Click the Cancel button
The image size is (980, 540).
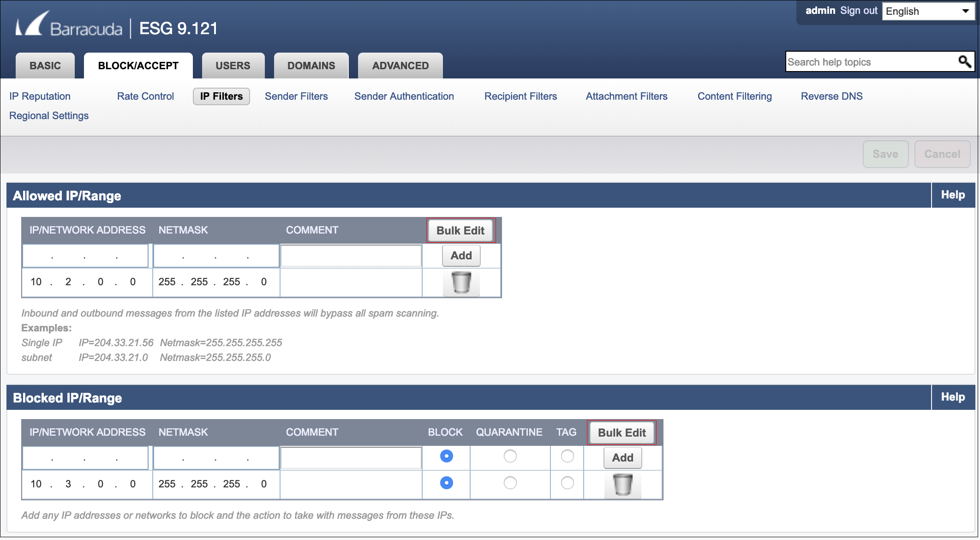(x=942, y=154)
